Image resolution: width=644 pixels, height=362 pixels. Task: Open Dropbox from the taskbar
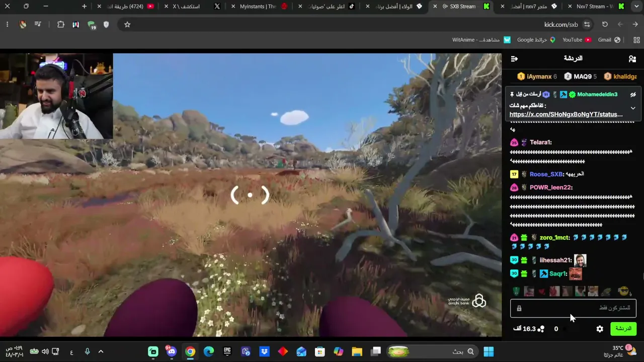(x=264, y=351)
